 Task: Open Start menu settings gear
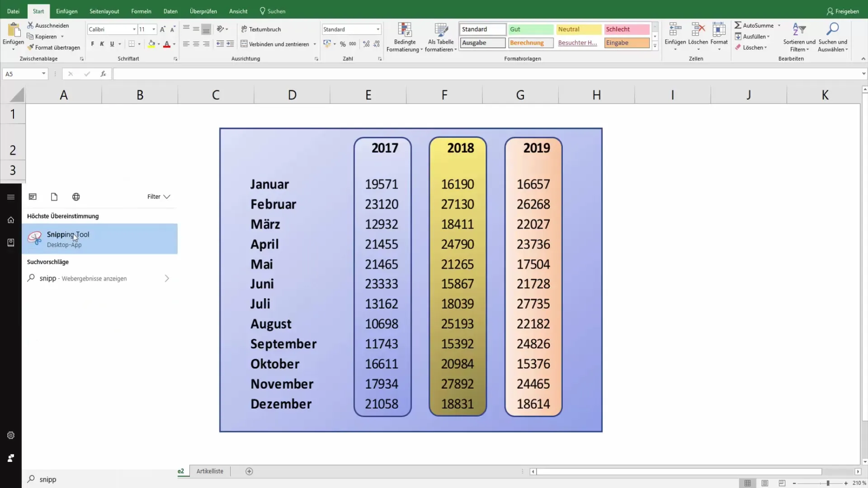click(x=11, y=435)
